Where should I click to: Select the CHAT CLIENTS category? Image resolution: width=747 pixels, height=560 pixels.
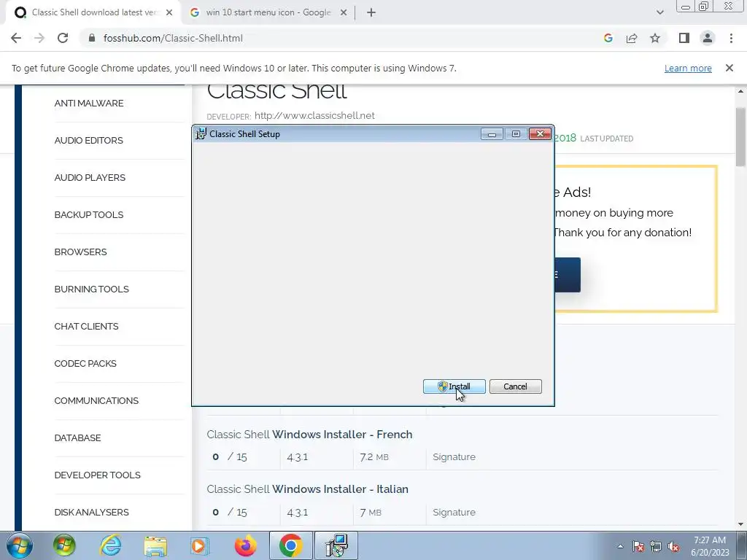(x=86, y=326)
